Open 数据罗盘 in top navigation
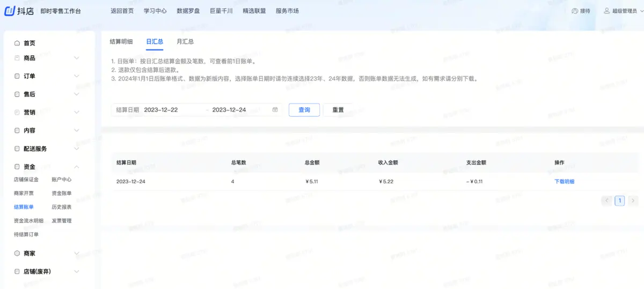Image resolution: width=644 pixels, height=289 pixels. tap(188, 11)
